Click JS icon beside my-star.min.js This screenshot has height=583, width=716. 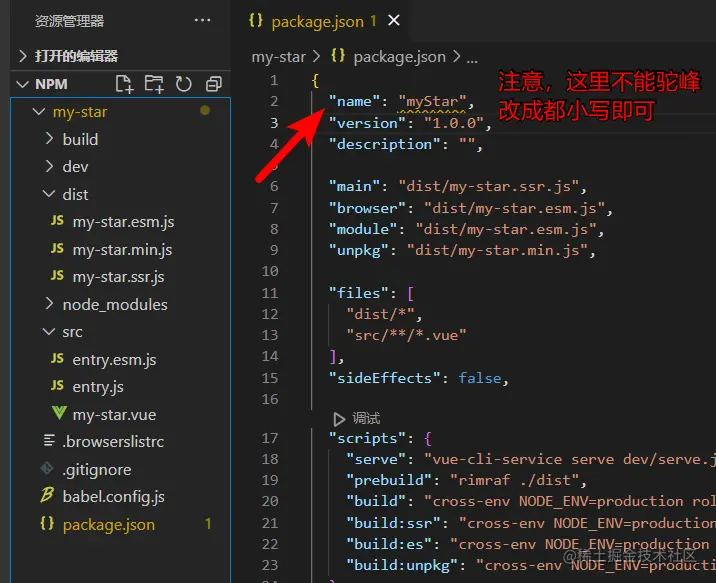coord(57,248)
